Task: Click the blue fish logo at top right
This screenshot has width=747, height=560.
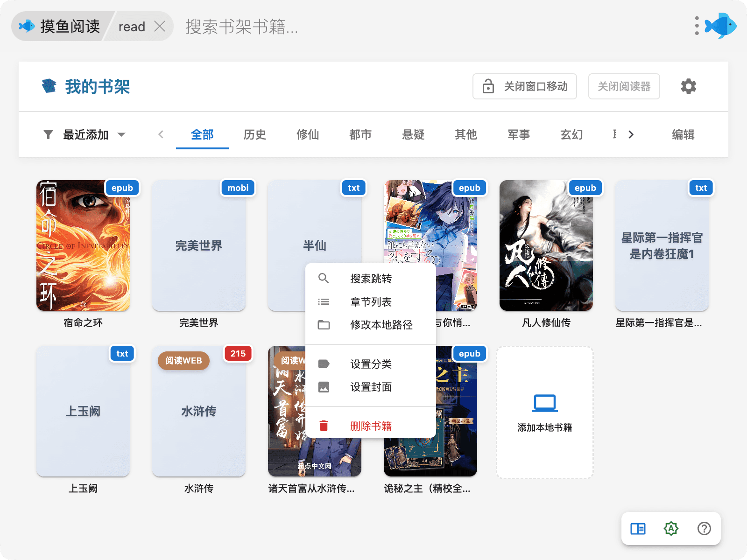Action: [x=721, y=26]
